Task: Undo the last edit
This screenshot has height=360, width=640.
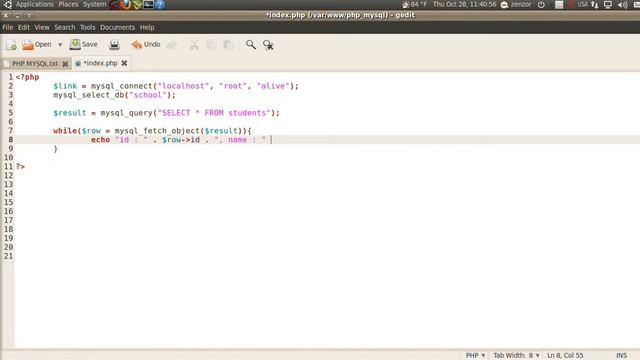Action: 146,44
